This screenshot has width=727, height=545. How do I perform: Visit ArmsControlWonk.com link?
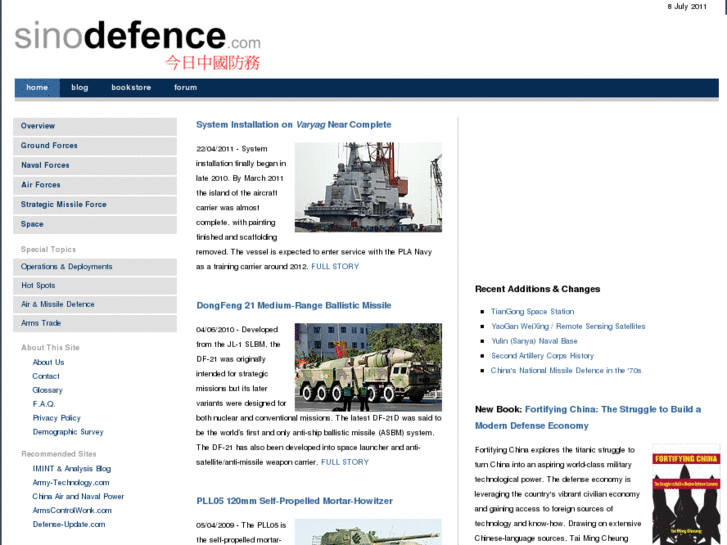pyautogui.click(x=72, y=511)
